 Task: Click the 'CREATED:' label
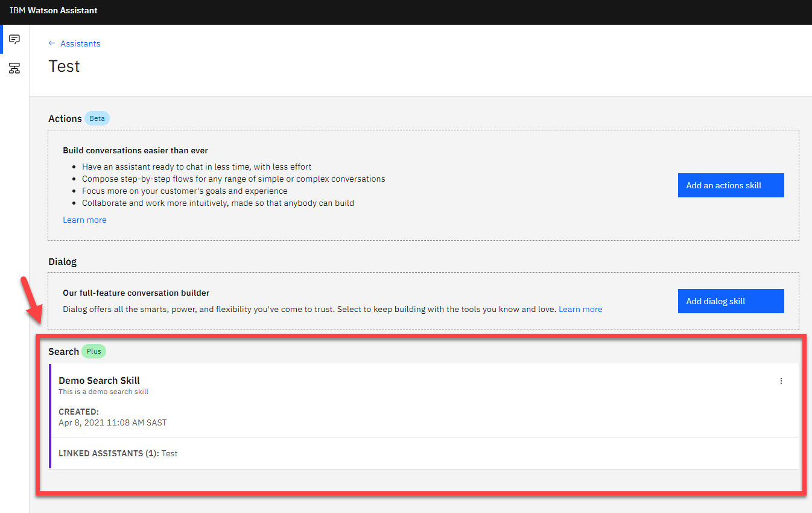point(78,412)
